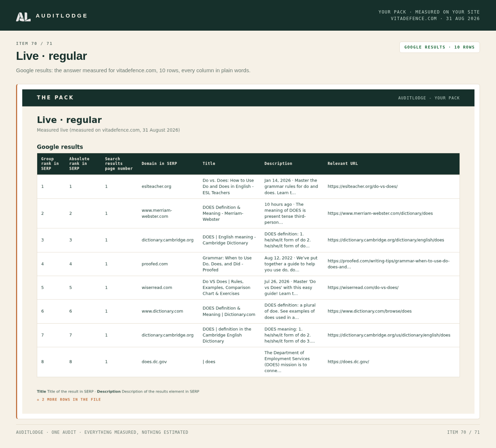496x448 pixels.
Task: Open the https://eslteacher.org/do-vs-does/ URL
Action: 363,186
